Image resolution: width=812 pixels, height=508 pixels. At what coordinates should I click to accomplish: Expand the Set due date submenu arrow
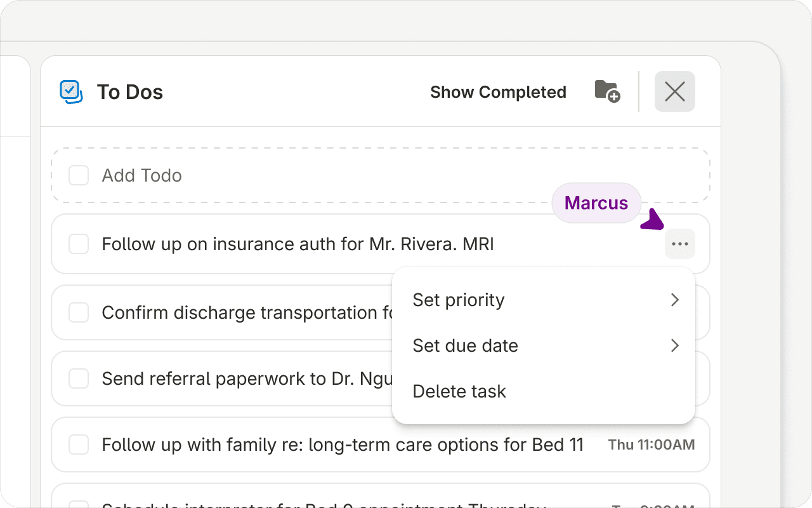[x=675, y=345]
